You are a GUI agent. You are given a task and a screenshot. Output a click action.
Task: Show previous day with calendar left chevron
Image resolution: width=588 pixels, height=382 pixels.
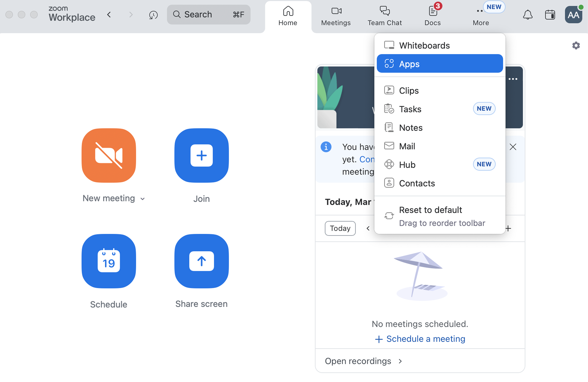[x=368, y=228]
